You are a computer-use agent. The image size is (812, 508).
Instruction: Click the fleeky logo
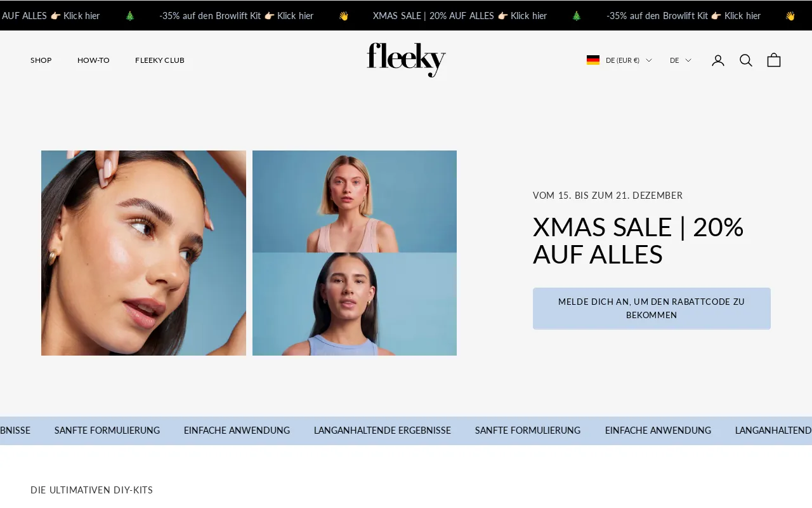pos(406,60)
